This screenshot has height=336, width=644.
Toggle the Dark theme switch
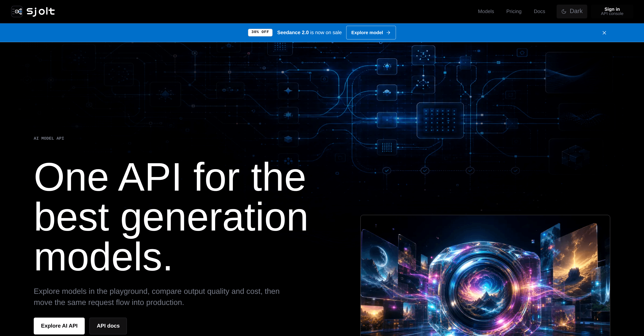click(572, 12)
